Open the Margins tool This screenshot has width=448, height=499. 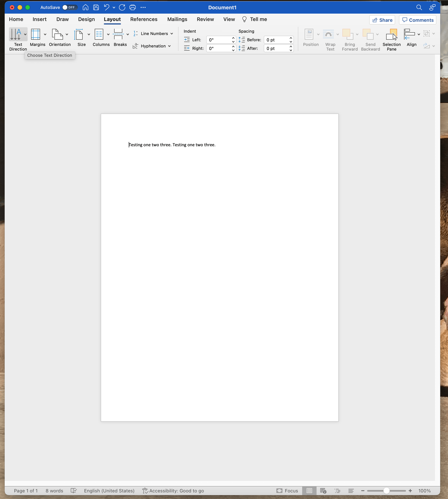coord(36,34)
